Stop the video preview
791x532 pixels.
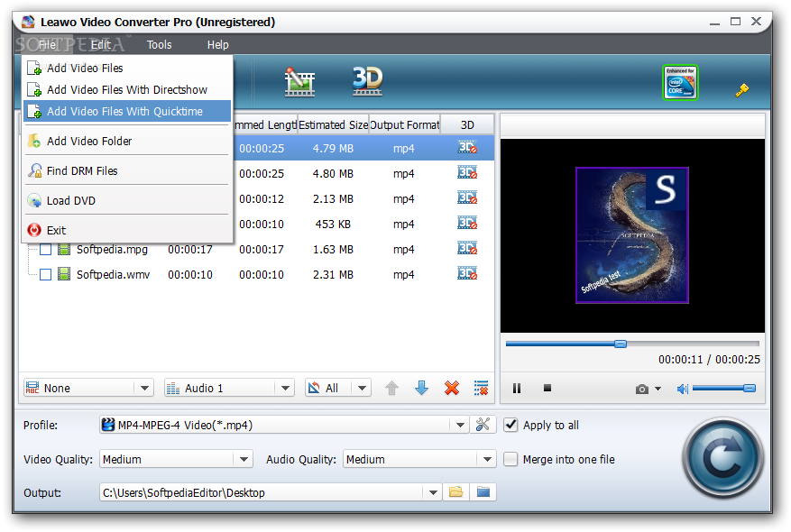(547, 388)
